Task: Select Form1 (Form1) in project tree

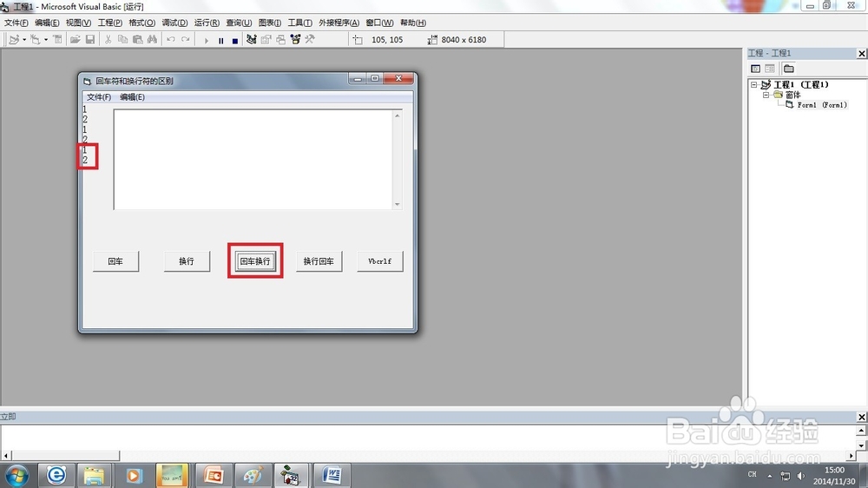Action: point(821,105)
